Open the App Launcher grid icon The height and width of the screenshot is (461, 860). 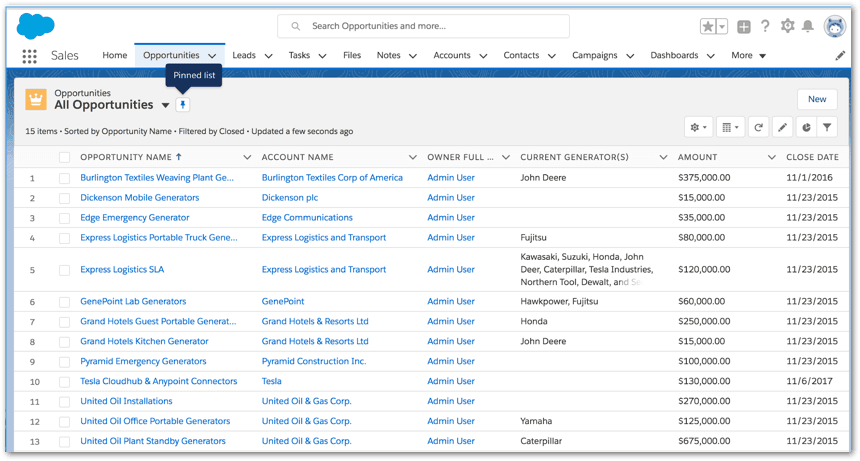[x=29, y=56]
